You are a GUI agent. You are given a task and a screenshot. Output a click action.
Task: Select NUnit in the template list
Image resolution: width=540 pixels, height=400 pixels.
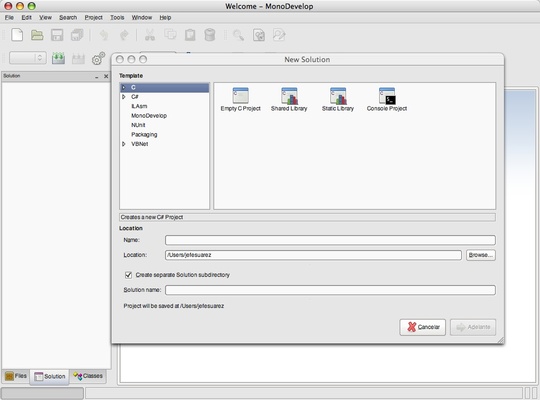click(138, 125)
